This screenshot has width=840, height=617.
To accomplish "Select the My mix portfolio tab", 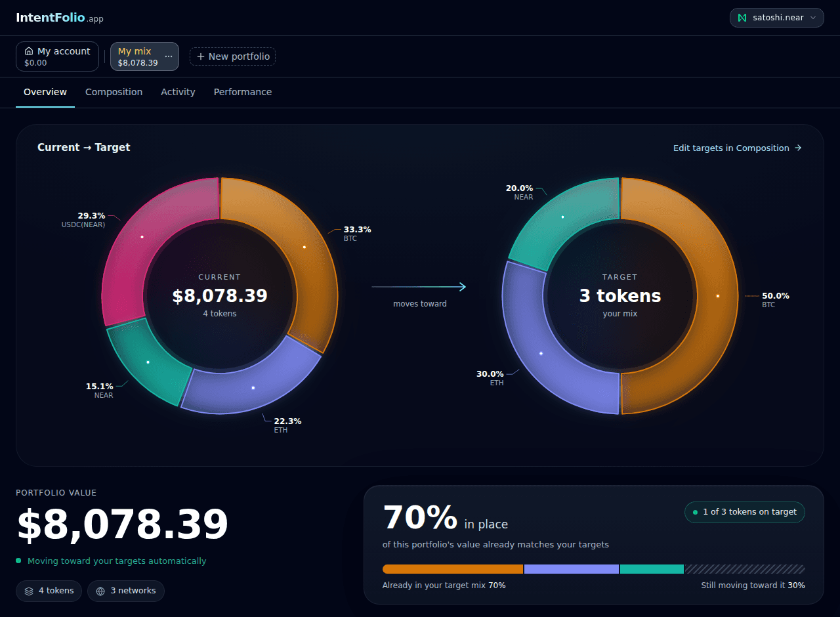I will (144, 56).
